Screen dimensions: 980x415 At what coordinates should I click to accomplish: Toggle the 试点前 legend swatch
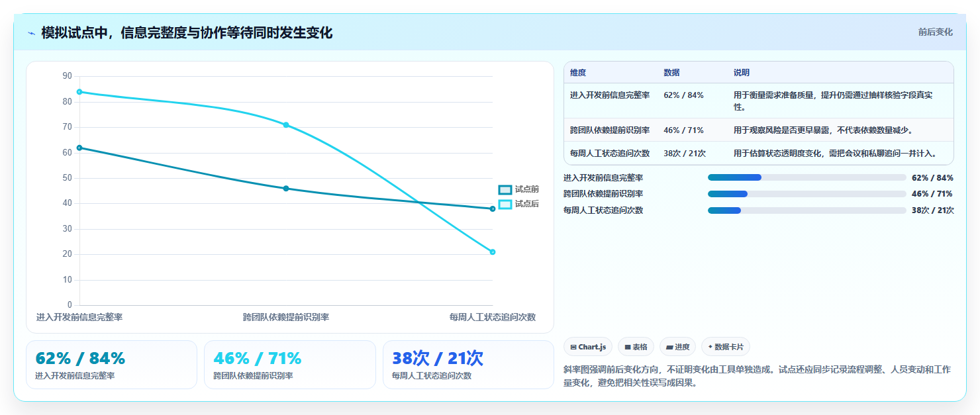pyautogui.click(x=505, y=189)
